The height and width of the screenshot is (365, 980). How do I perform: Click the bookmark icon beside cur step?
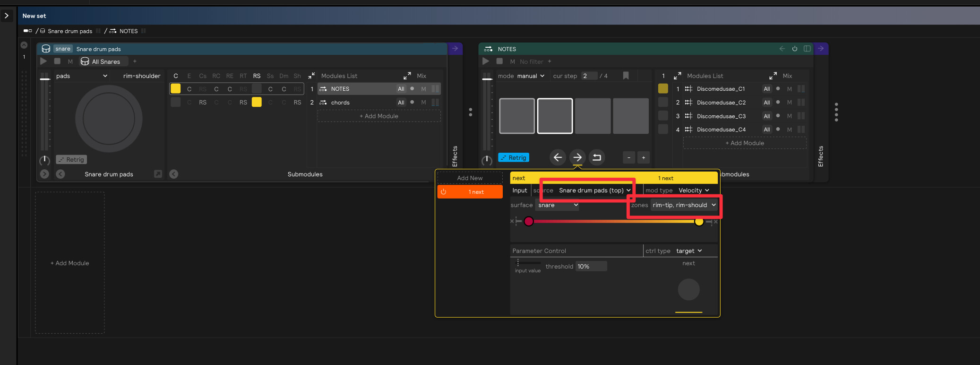coord(626,76)
